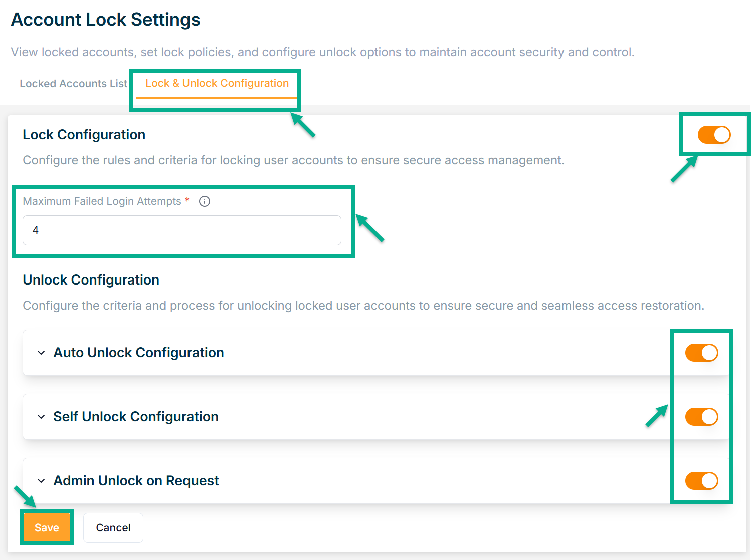The image size is (751, 560).
Task: Expand Auto Unlock Configuration using its chevron
Action: coord(41,353)
